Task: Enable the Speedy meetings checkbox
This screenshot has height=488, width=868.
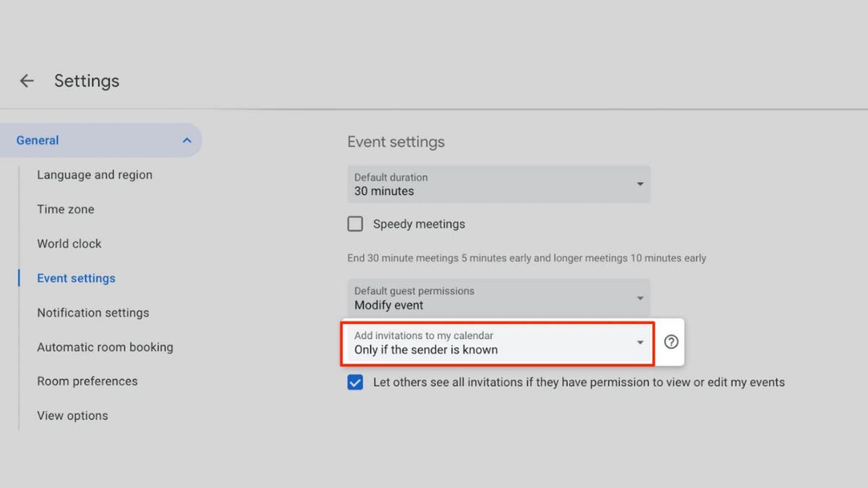Action: click(355, 223)
